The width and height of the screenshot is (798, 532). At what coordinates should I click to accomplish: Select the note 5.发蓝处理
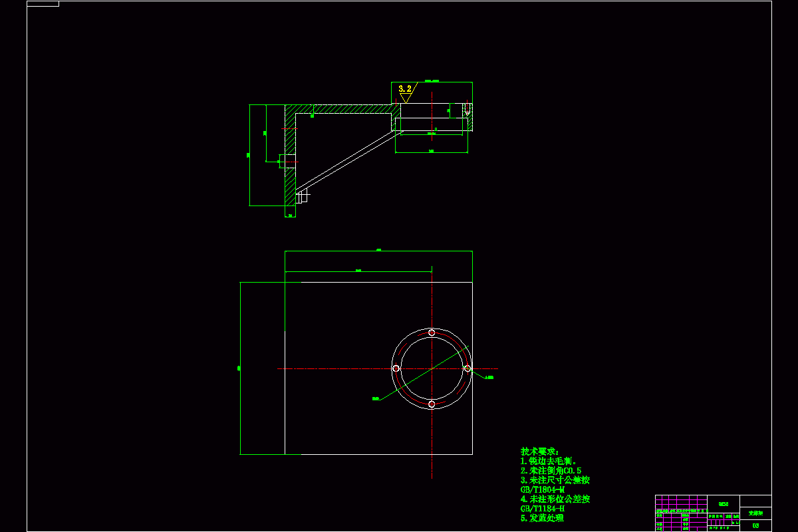[543, 518]
